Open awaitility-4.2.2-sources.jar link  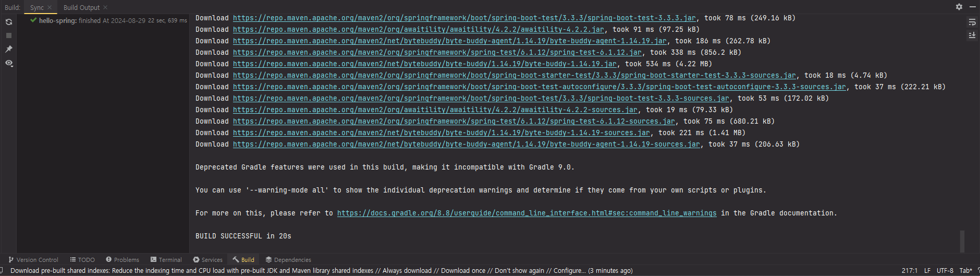435,110
